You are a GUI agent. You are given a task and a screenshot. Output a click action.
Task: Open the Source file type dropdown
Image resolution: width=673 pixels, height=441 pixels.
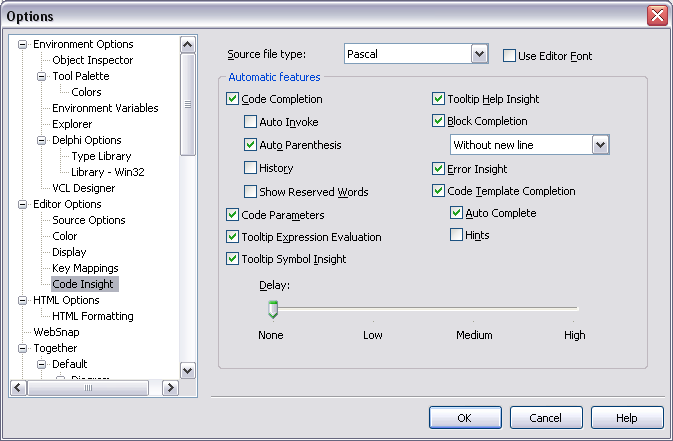pos(479,54)
